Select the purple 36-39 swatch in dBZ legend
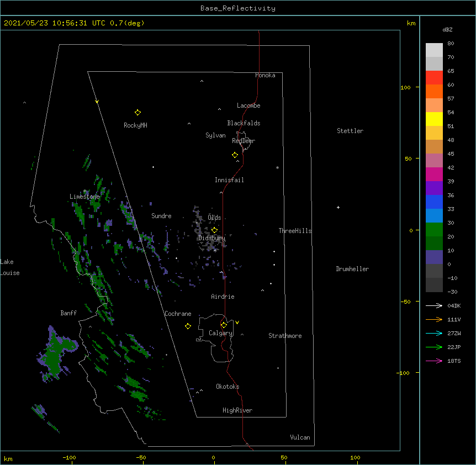This screenshot has width=476, height=465. point(434,188)
